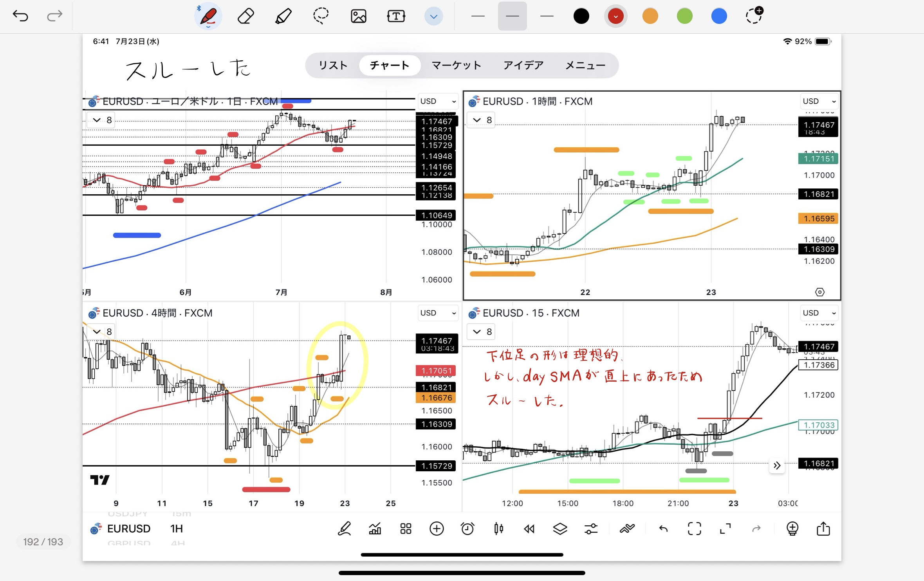Tap the battery indicator in status bar
Image resolution: width=924 pixels, height=581 pixels.
(x=823, y=42)
